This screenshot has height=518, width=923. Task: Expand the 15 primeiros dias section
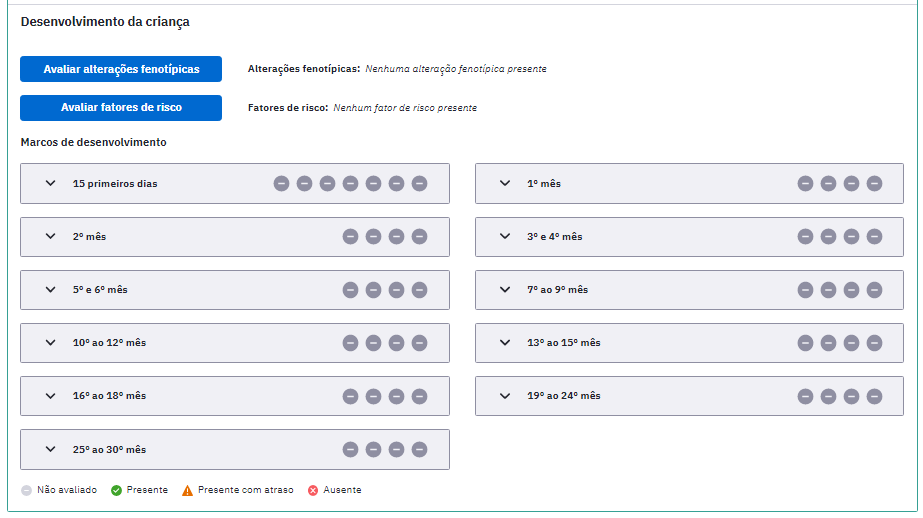(51, 183)
